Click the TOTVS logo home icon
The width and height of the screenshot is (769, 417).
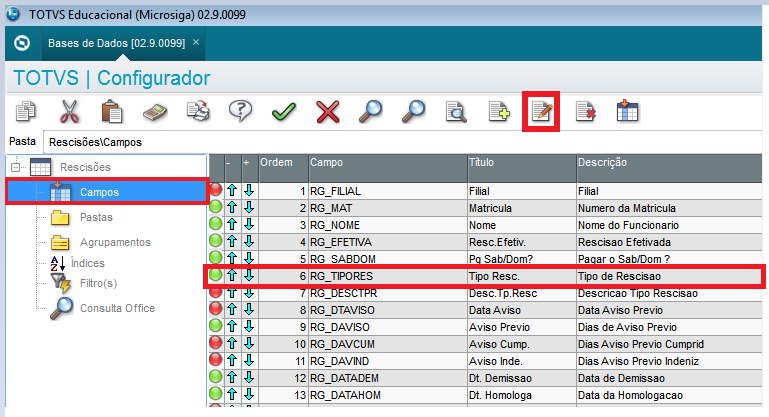(x=22, y=43)
